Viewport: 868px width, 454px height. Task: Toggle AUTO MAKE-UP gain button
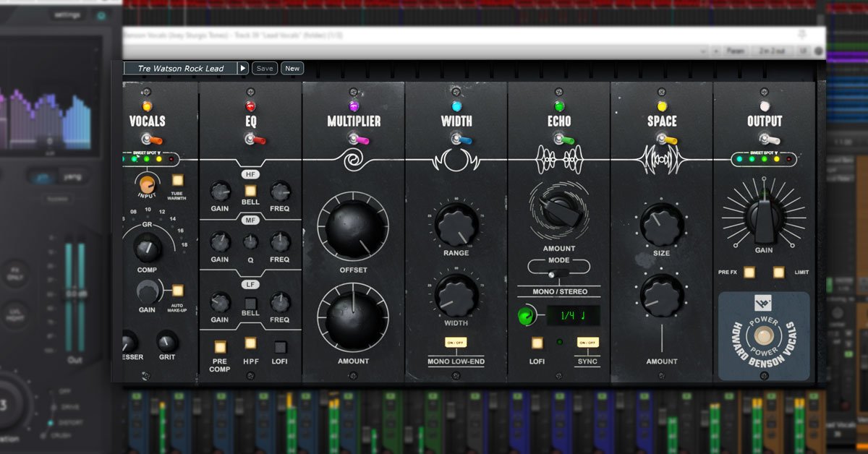(x=177, y=291)
